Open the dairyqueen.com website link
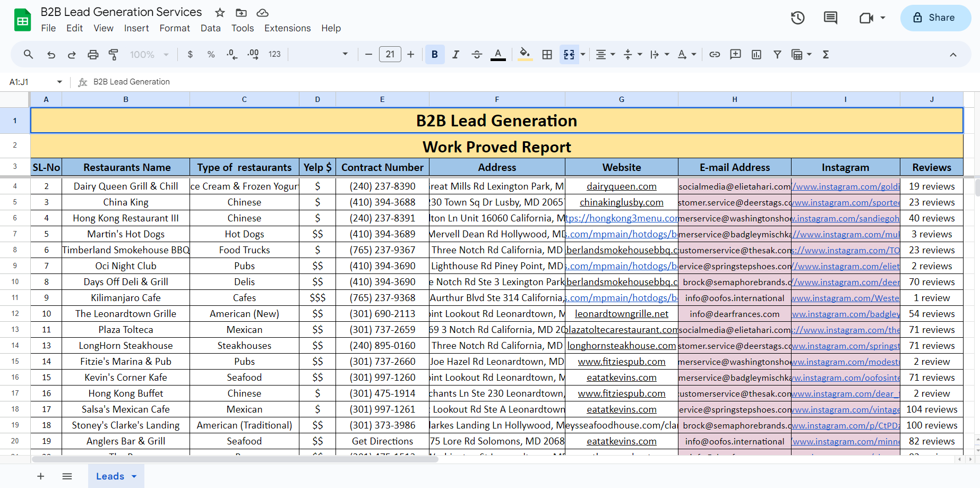This screenshot has width=980, height=488. point(622,186)
